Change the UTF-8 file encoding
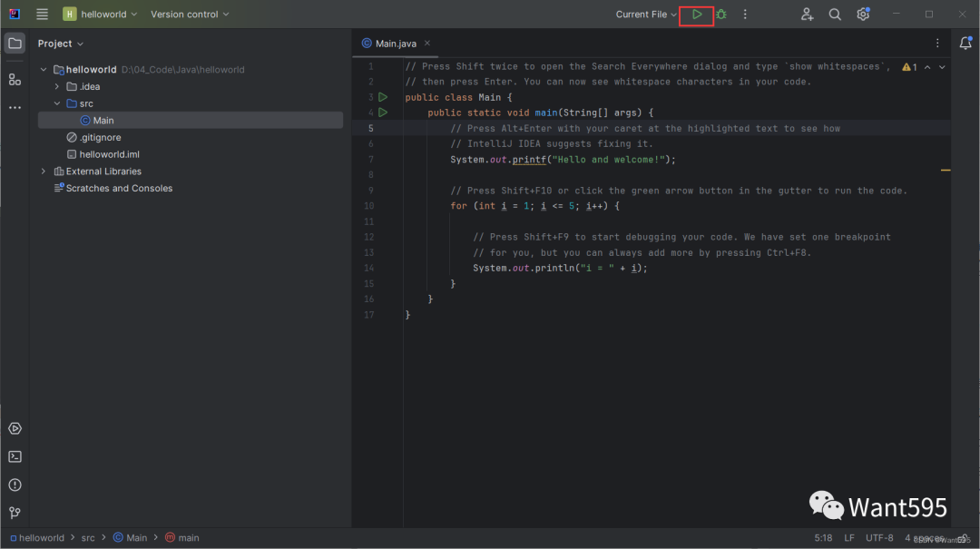Screen dimensions: 980x549 coord(878,538)
